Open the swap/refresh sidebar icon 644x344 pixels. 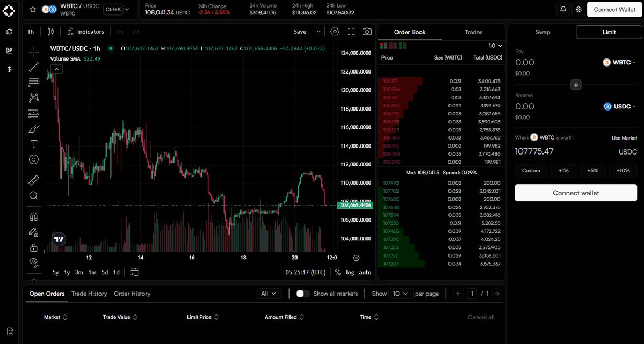pyautogui.click(x=10, y=32)
